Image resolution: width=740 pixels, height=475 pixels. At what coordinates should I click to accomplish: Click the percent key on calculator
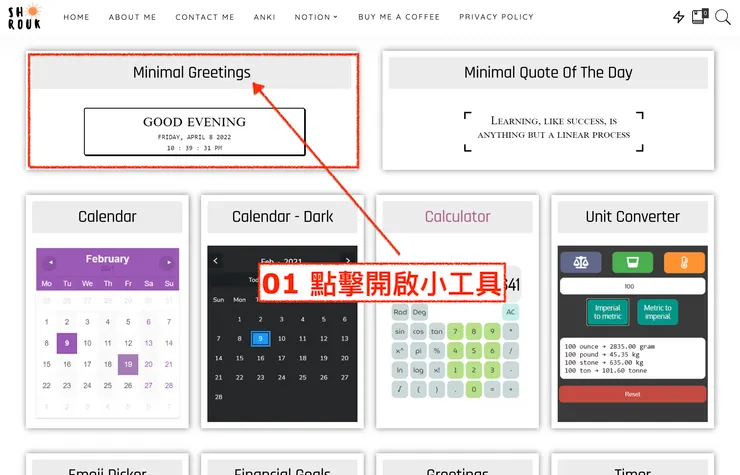point(437,351)
